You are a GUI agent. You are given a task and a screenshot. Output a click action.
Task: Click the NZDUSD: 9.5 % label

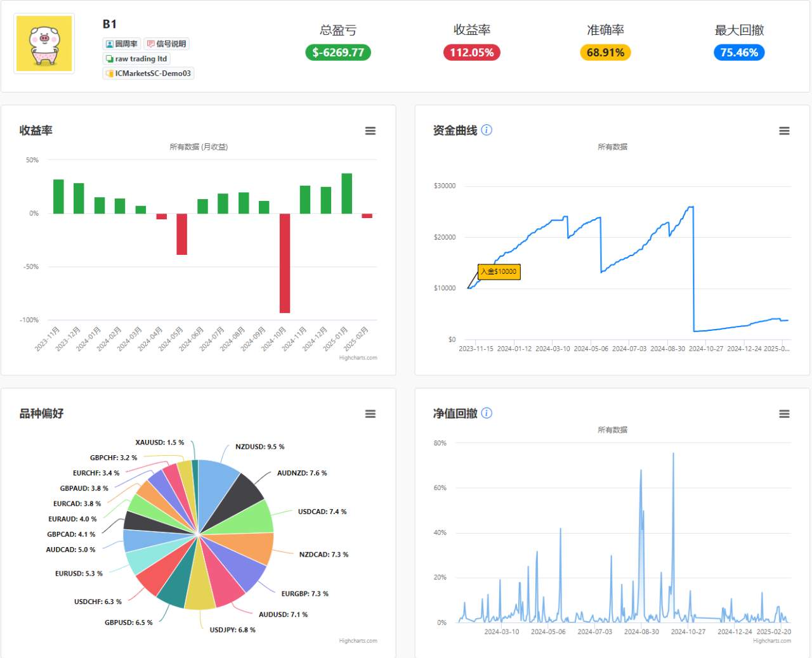coord(260,447)
